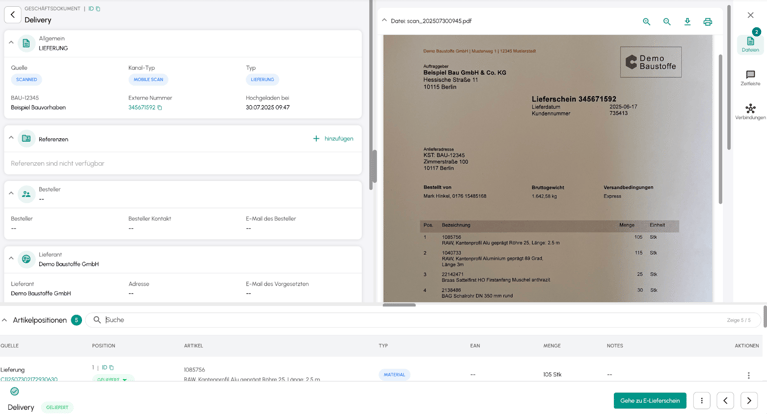The width and height of the screenshot is (767, 415).
Task: Download the scanned PDF file
Action: pos(687,21)
